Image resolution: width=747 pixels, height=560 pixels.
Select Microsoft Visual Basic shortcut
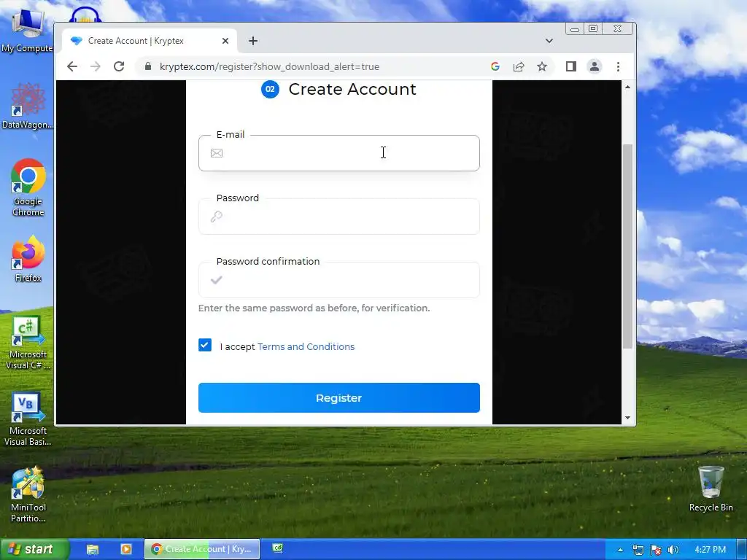[x=28, y=419]
